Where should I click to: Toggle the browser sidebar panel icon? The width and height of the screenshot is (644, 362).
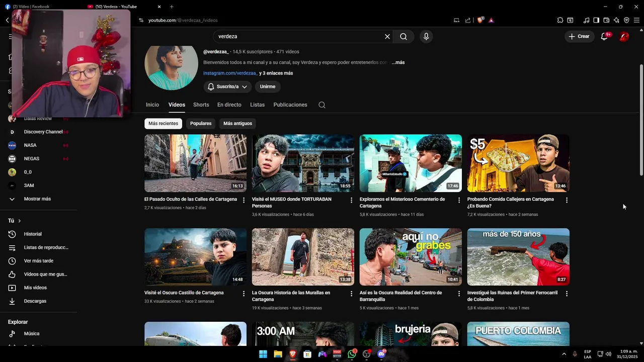click(596, 20)
